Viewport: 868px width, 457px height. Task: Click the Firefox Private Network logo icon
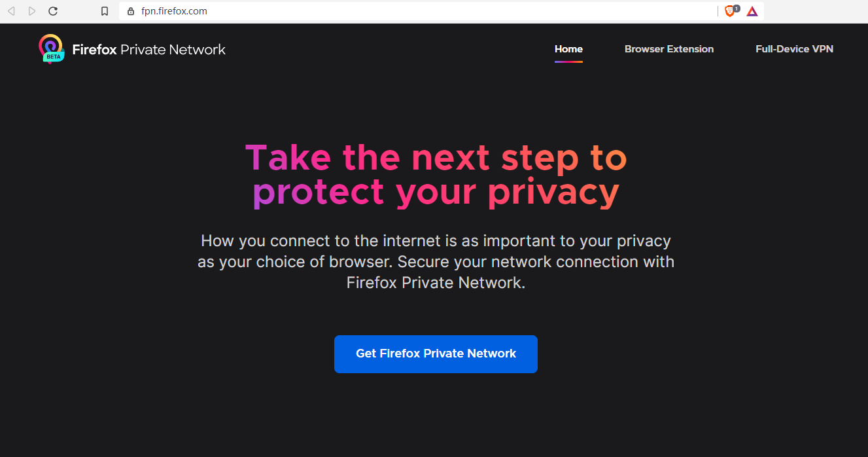click(50, 46)
